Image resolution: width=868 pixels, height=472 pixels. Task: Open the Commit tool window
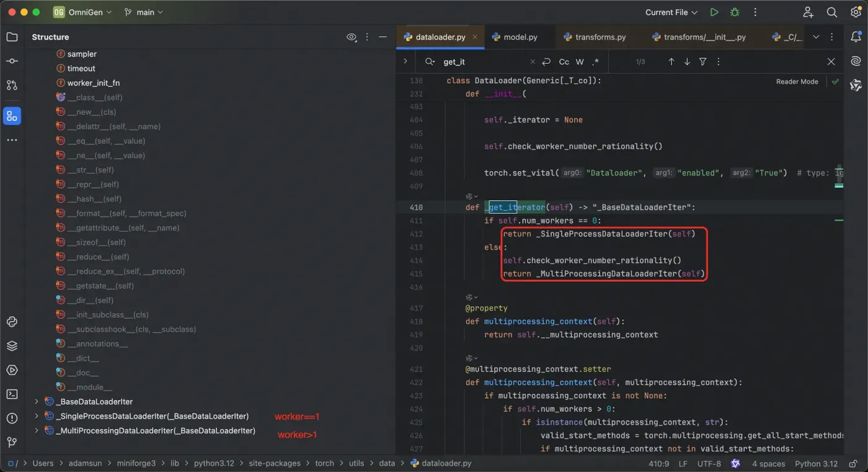pyautogui.click(x=12, y=61)
